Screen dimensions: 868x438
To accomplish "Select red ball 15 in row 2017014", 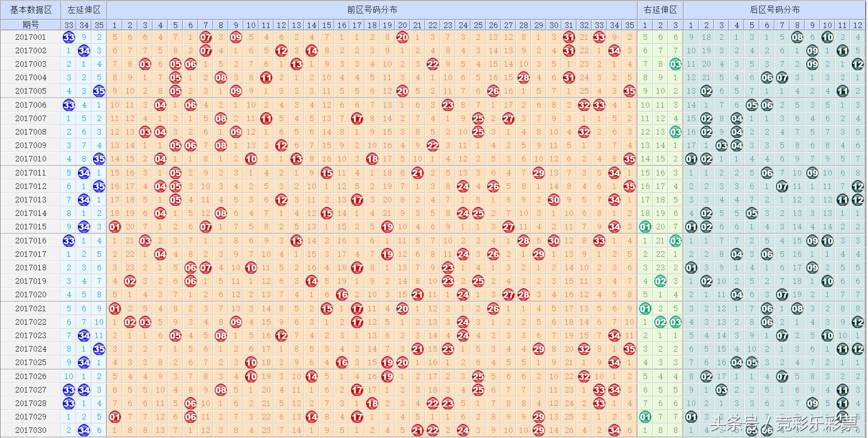I will tap(327, 213).
